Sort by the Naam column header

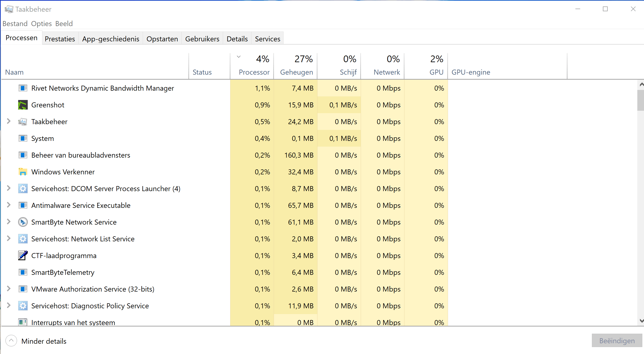point(95,66)
